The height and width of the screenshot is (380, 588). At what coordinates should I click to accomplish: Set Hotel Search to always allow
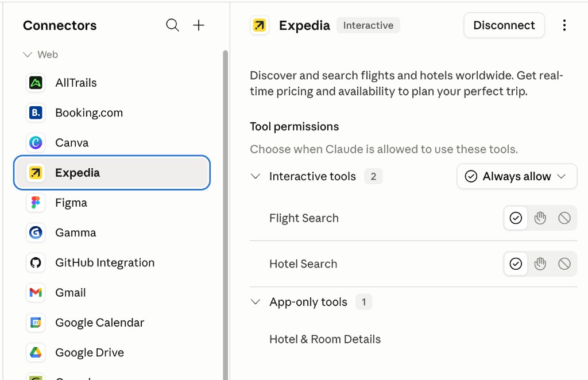(x=516, y=264)
